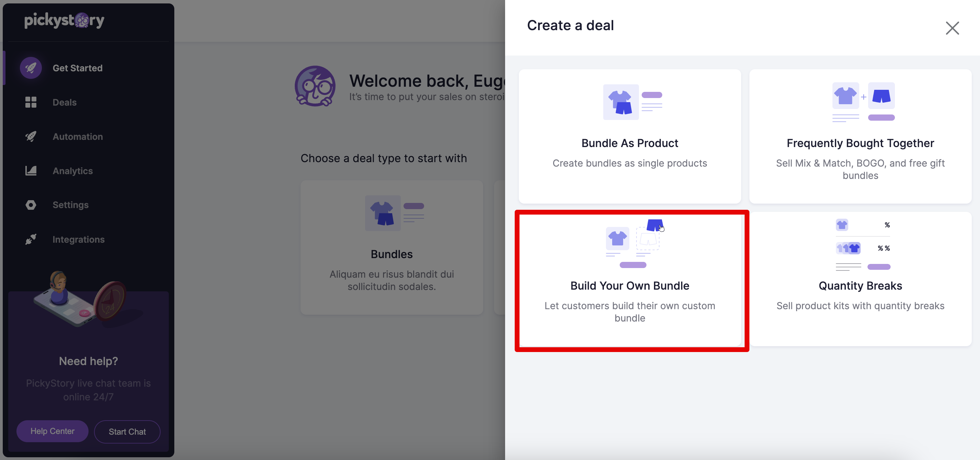Click the Integrations sidebar icon

(x=31, y=239)
